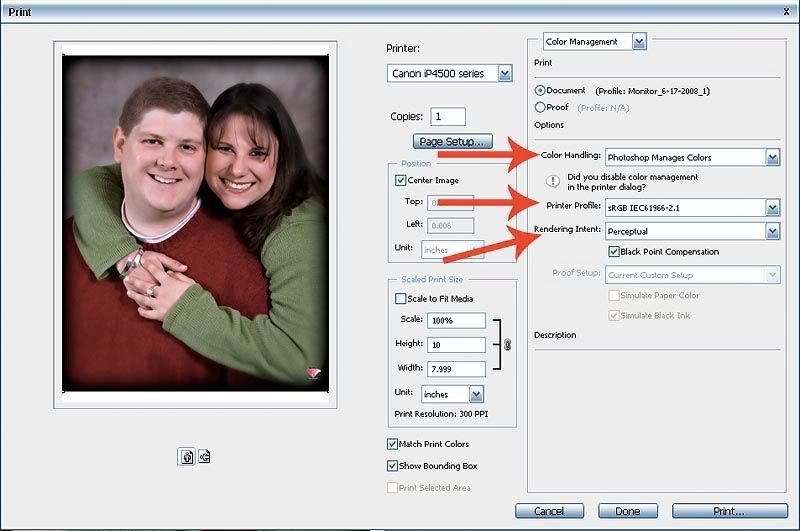Click the warning icon beside color management hint
Image resolution: width=800 pixels, height=531 pixels.
coord(551,181)
